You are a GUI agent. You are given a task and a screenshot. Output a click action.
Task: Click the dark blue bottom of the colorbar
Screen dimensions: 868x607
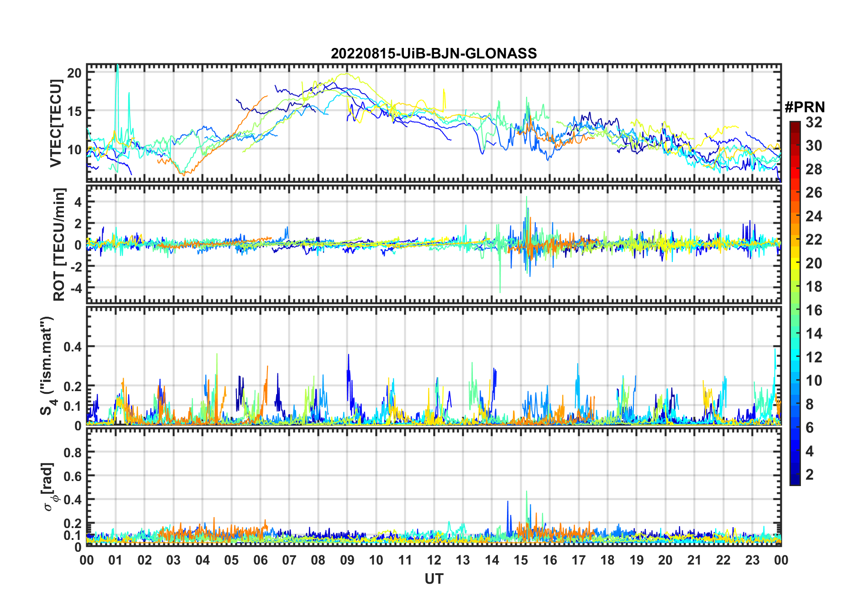795,481
